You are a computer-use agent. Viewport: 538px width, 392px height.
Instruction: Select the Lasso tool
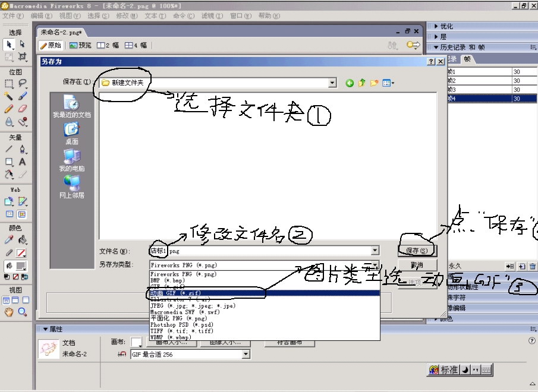click(23, 84)
